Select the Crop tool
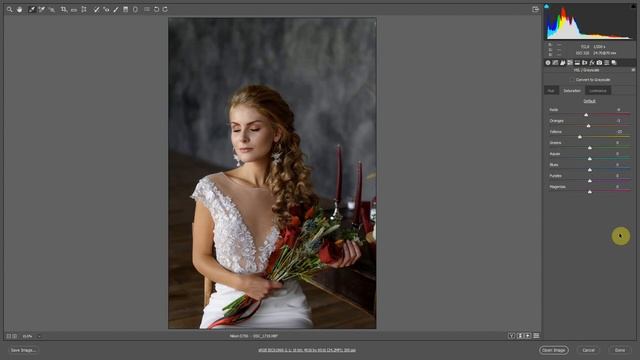The width and height of the screenshot is (640, 360). [x=64, y=9]
